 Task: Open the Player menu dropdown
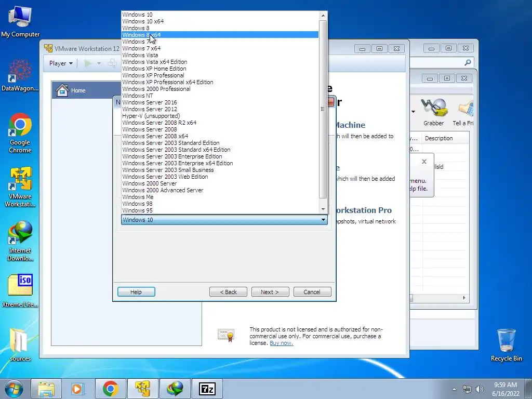[61, 63]
